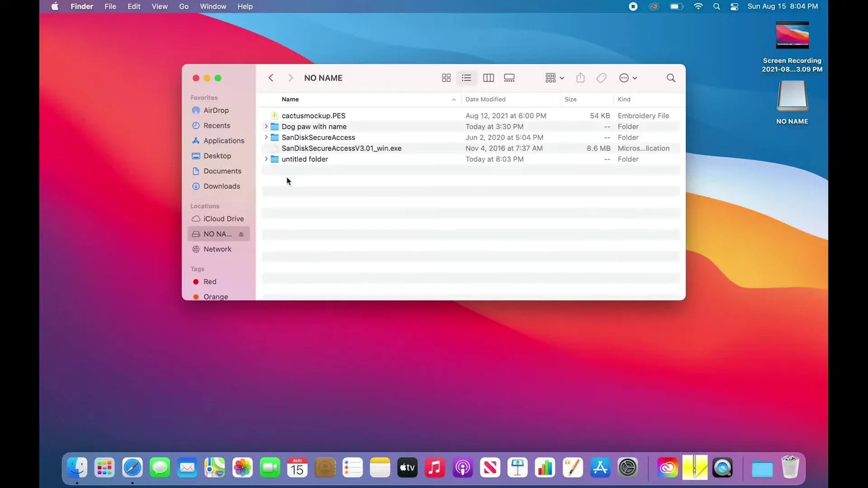Sort by the Date Modified column header
The image size is (868, 488).
(x=485, y=99)
